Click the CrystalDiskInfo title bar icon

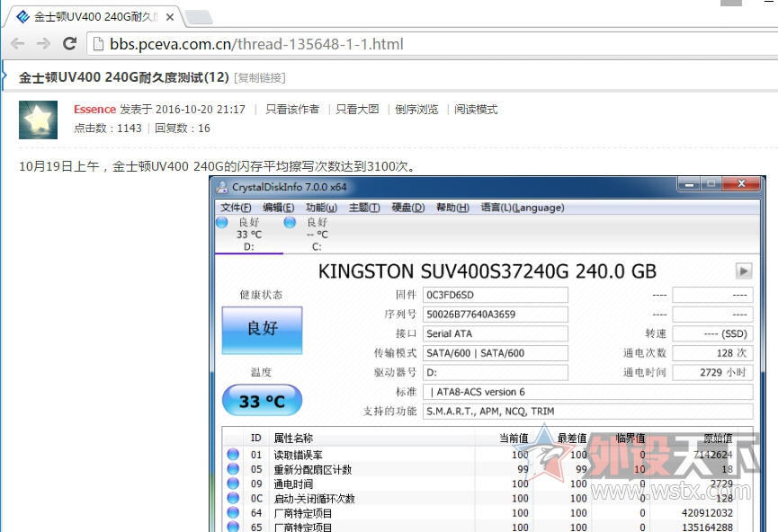pyautogui.click(x=222, y=188)
